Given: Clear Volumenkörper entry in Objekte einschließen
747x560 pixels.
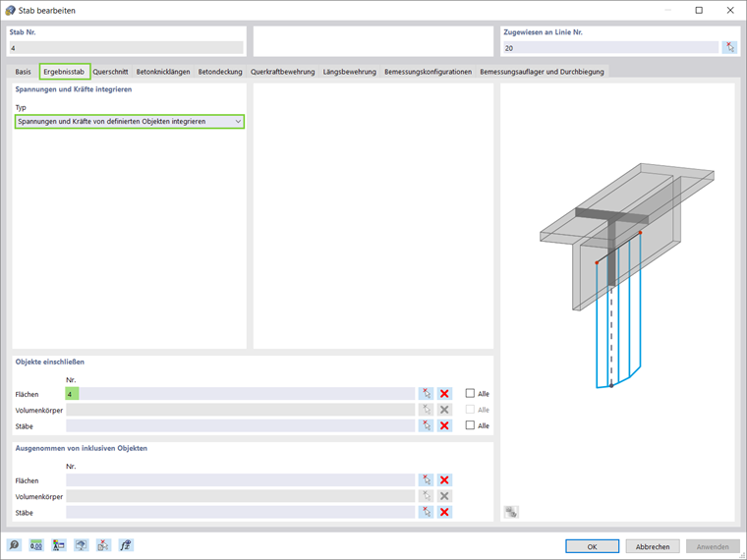Looking at the screenshot, I should pyautogui.click(x=444, y=410).
